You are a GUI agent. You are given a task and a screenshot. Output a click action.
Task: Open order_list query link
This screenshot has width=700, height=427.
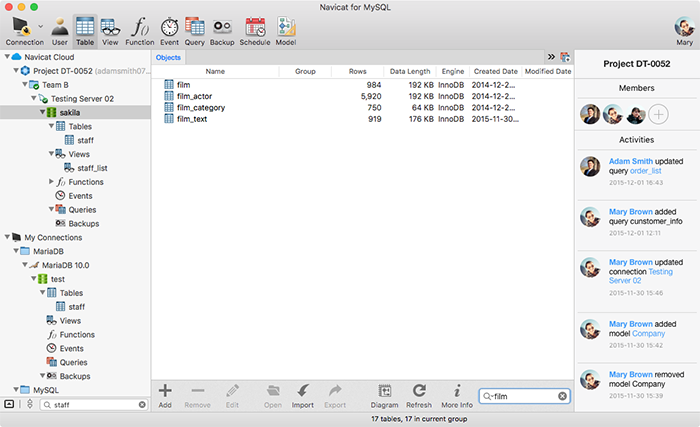click(646, 171)
